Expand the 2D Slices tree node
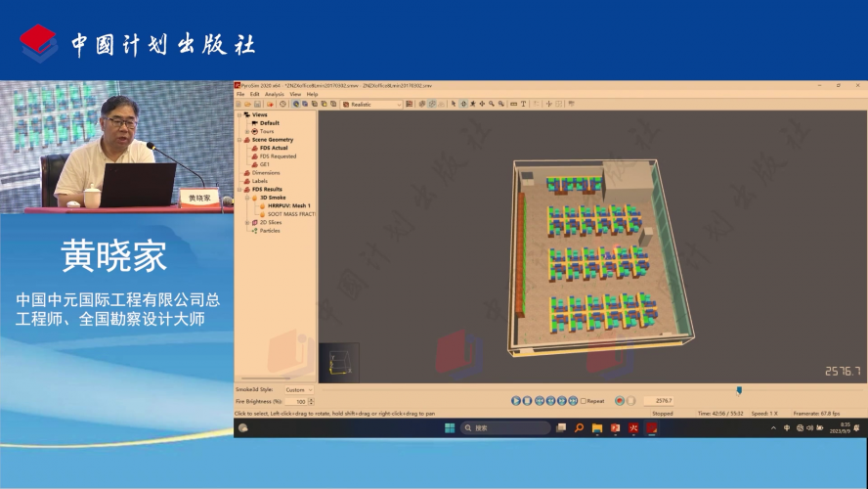 247,223
